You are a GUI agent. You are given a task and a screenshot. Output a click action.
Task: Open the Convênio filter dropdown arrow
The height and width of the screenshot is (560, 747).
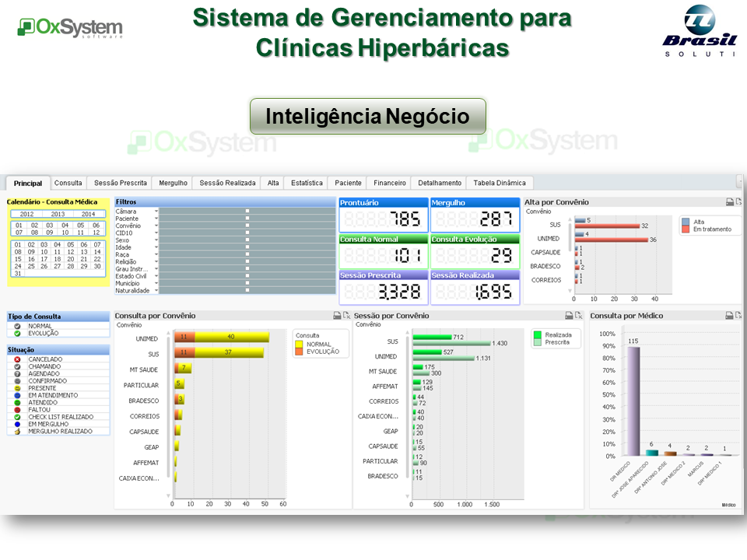point(156,226)
